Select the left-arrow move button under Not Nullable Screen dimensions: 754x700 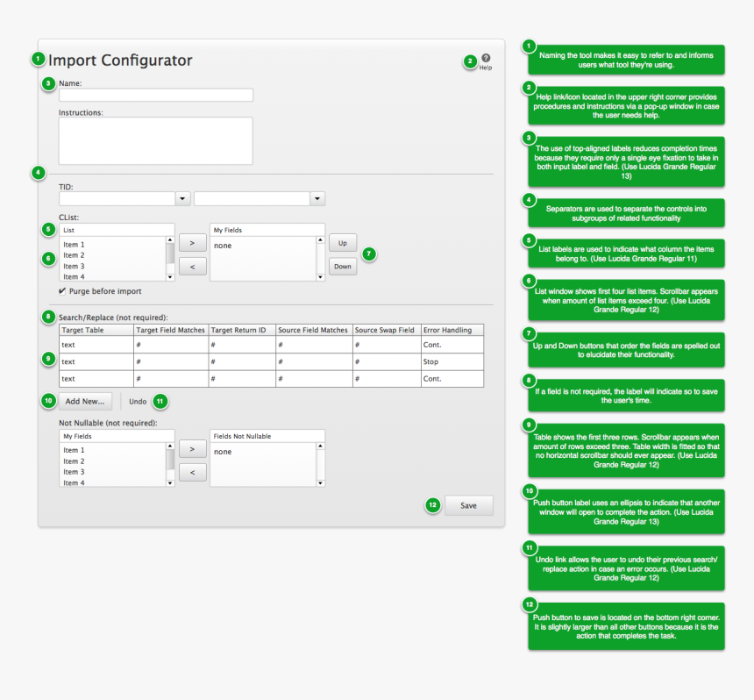192,471
